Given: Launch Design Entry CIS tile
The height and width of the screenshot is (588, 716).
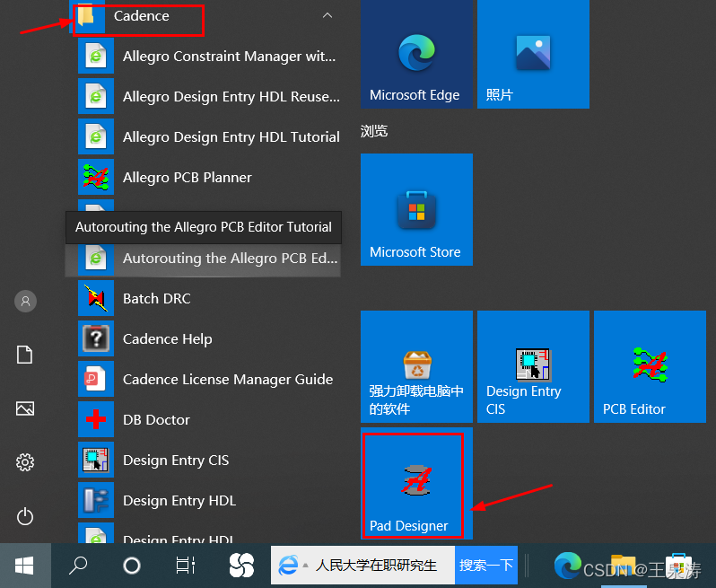Looking at the screenshot, I should tap(533, 366).
